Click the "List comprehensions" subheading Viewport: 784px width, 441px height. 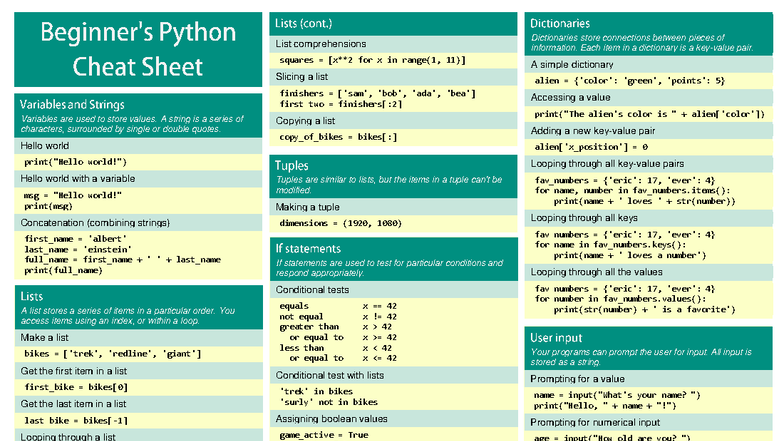pos(320,44)
